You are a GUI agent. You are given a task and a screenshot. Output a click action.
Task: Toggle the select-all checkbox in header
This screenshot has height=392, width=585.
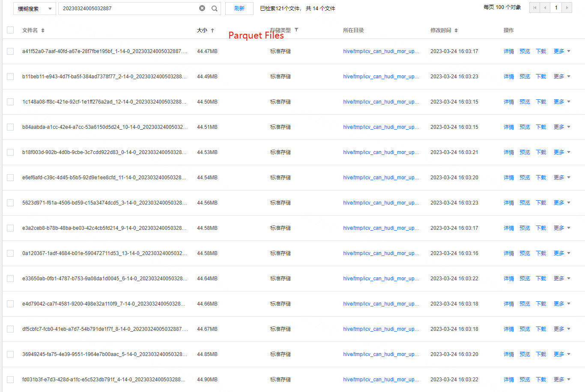(10, 30)
